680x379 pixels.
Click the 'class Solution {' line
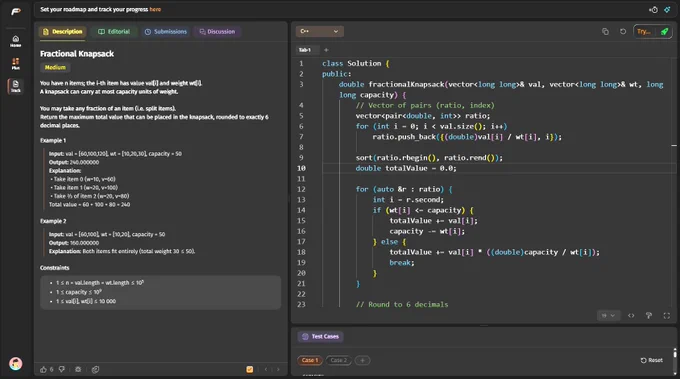pos(356,63)
